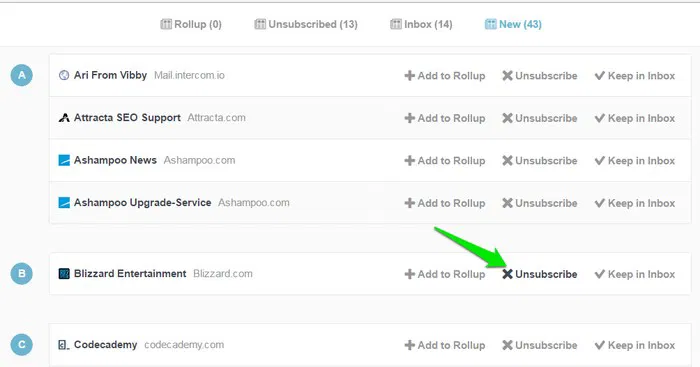Click the Attracta SEO Support sender name
Viewport: 700px width, 367px height.
tap(127, 118)
